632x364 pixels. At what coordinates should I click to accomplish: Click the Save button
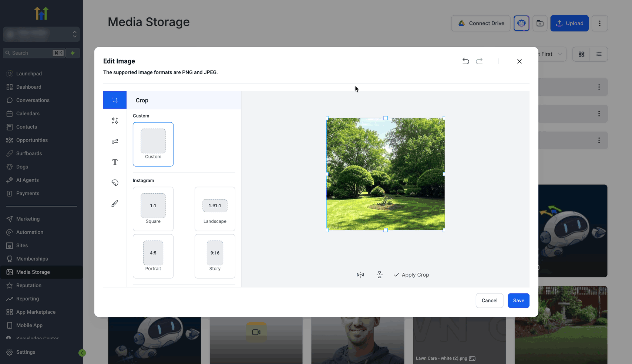point(518,301)
